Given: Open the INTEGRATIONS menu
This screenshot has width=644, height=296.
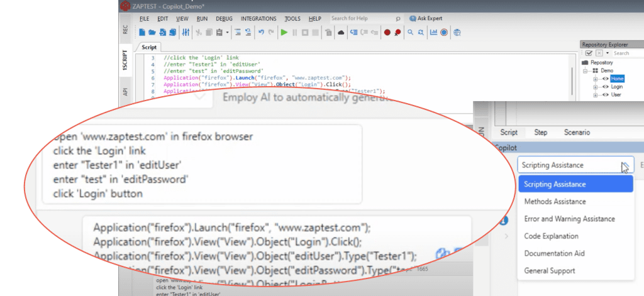Looking at the screenshot, I should point(258,18).
